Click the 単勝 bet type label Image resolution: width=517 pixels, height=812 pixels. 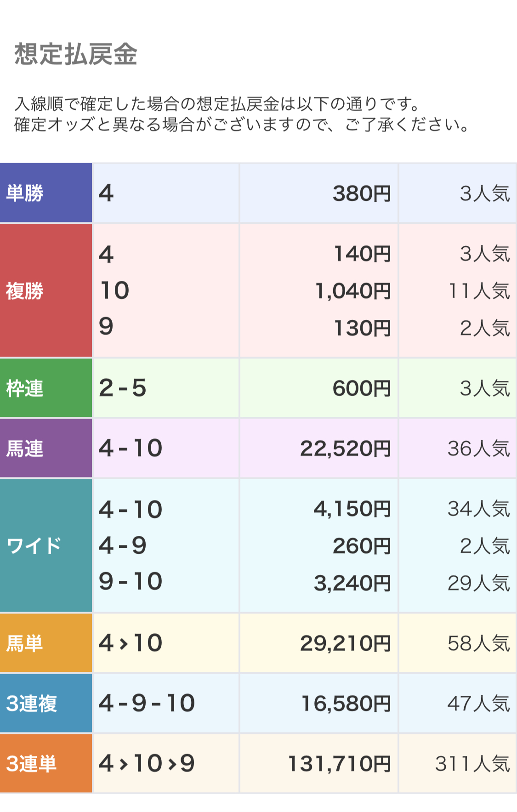point(25,193)
